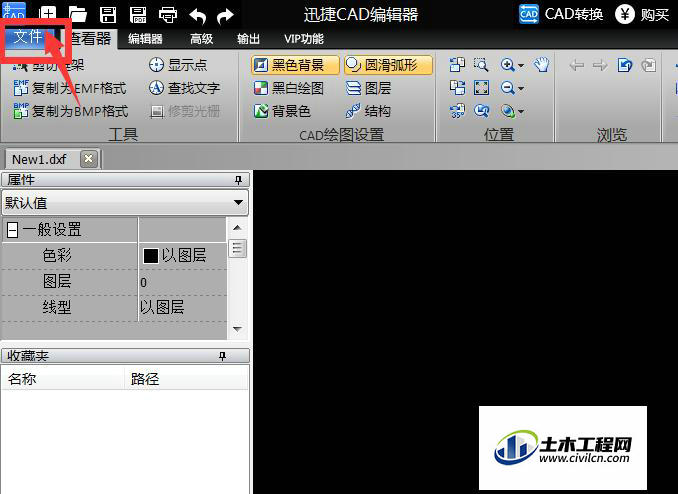Undo the last action
Viewport: 678px width, 494px height.
point(198,16)
